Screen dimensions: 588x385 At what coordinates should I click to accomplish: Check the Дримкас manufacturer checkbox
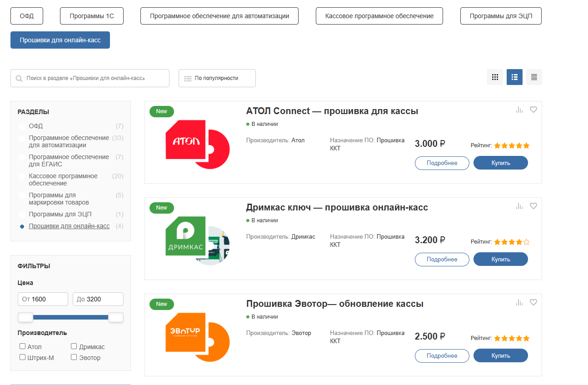(74, 346)
